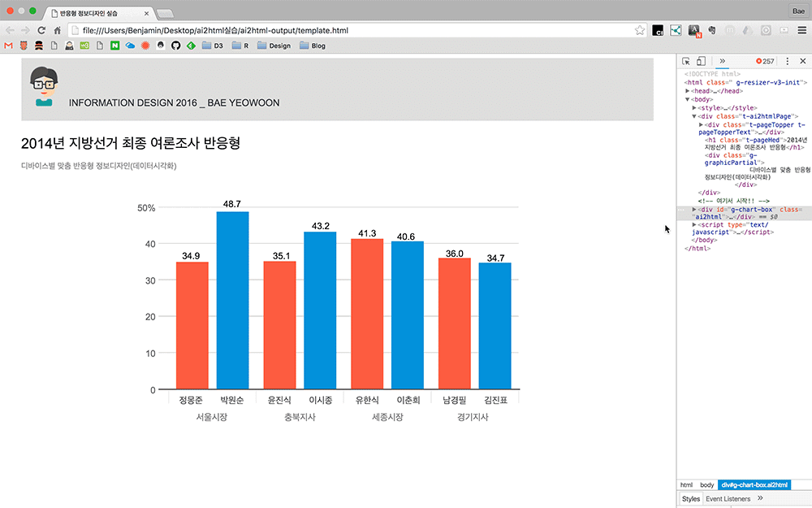This screenshot has width=812, height=508.
Task: Click INFORMATION DESIGN 2016 _ BAE YEOWOON text
Action: [x=174, y=102]
